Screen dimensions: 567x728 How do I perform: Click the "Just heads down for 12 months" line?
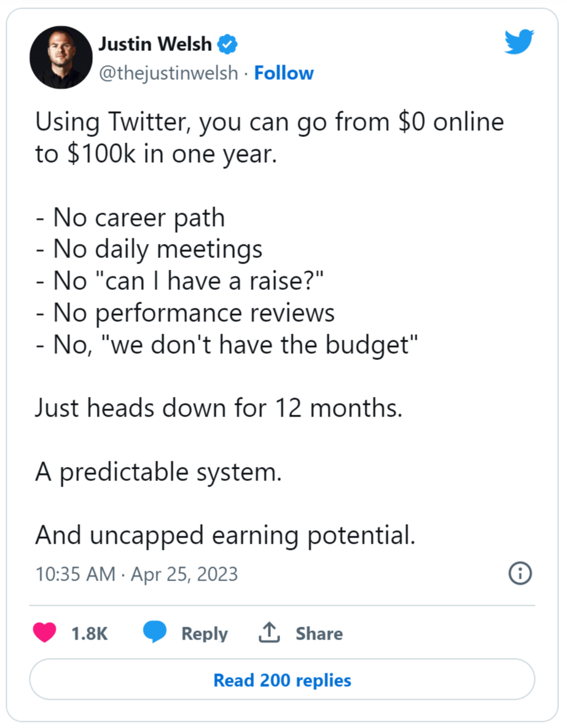[x=219, y=408]
